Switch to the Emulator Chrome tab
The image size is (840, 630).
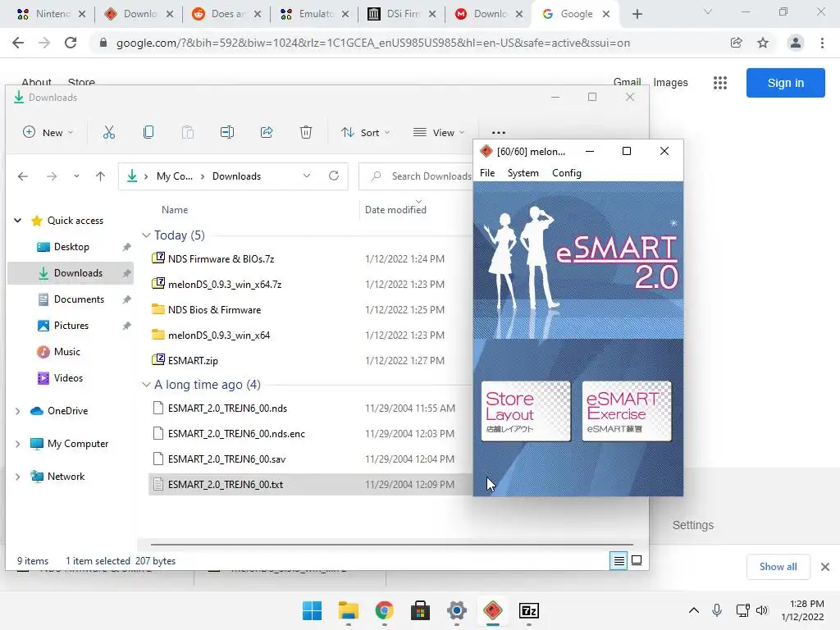[314, 14]
